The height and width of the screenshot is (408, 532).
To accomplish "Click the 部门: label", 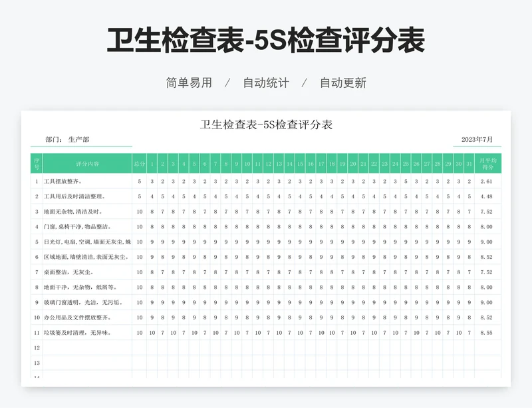I will (x=54, y=140).
